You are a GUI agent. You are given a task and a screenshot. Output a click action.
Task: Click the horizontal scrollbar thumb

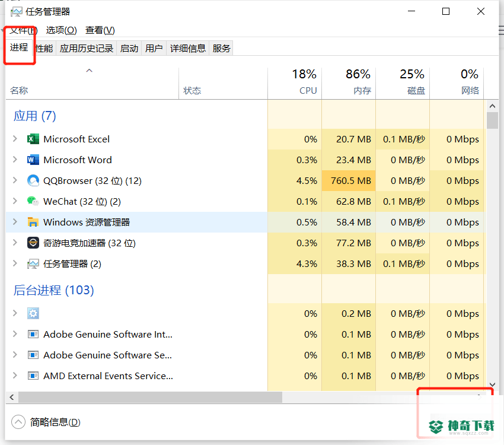(150, 397)
